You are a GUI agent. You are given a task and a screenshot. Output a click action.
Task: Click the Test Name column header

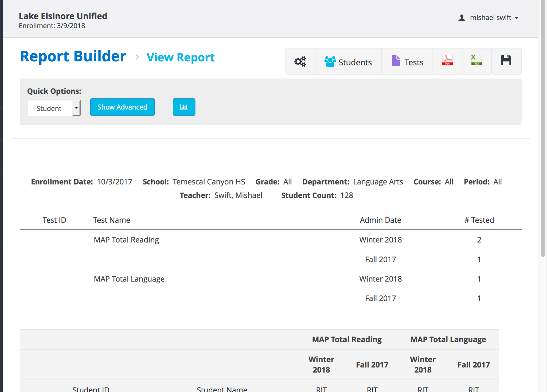(112, 220)
